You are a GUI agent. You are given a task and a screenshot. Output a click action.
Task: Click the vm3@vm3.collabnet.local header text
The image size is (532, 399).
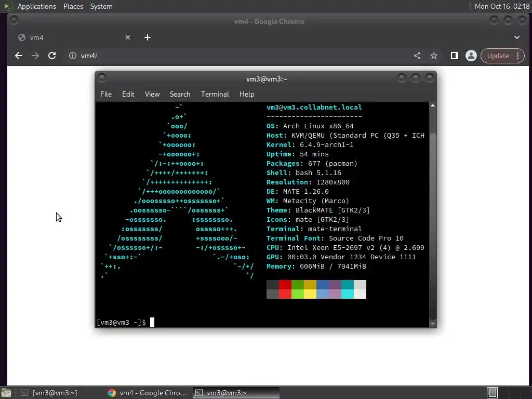pos(314,107)
